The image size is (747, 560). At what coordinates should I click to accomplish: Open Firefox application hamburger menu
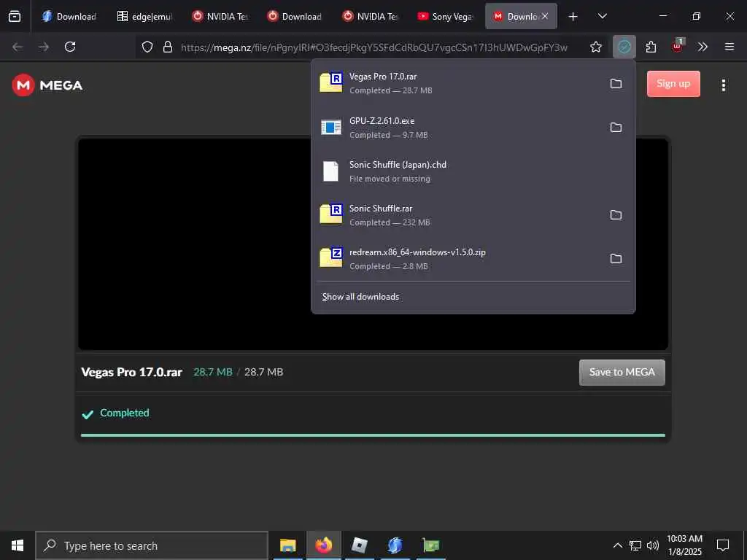coord(729,47)
